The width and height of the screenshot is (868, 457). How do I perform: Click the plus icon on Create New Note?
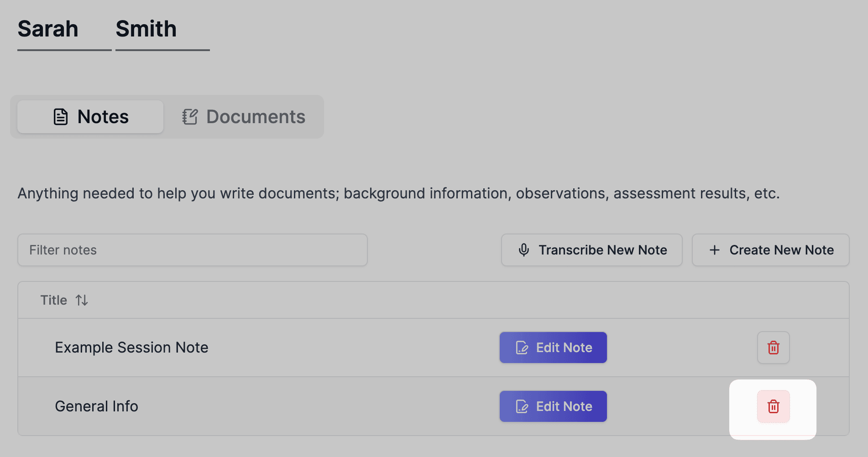[x=715, y=250]
